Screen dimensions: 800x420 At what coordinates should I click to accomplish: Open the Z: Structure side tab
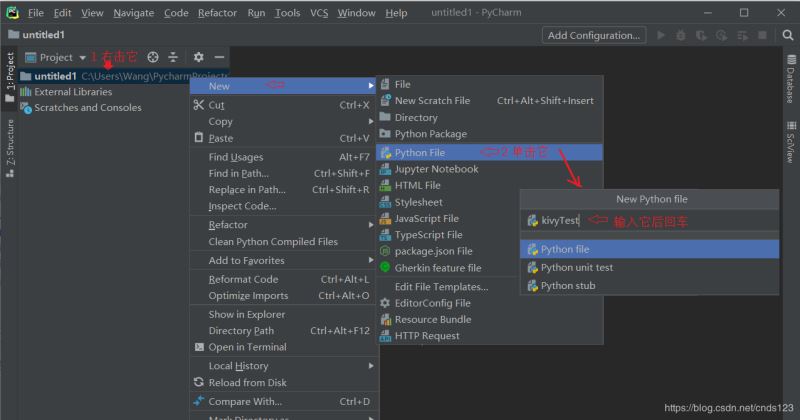pyautogui.click(x=10, y=148)
